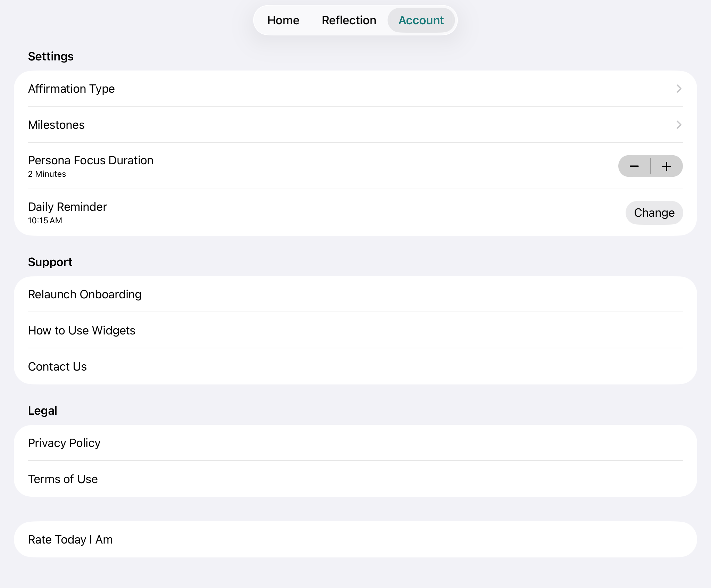Expand Affirmation Type chevron

[x=679, y=89]
